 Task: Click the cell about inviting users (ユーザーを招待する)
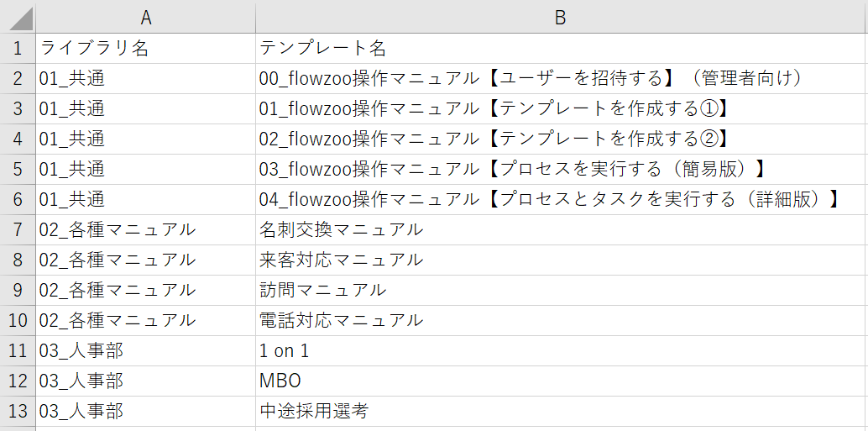(x=532, y=78)
